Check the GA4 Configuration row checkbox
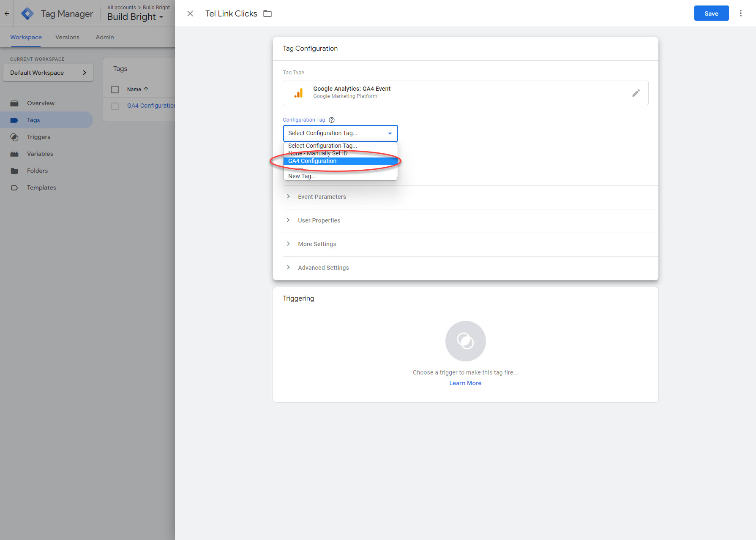Screen dimensions: 756x540 tap(115, 106)
